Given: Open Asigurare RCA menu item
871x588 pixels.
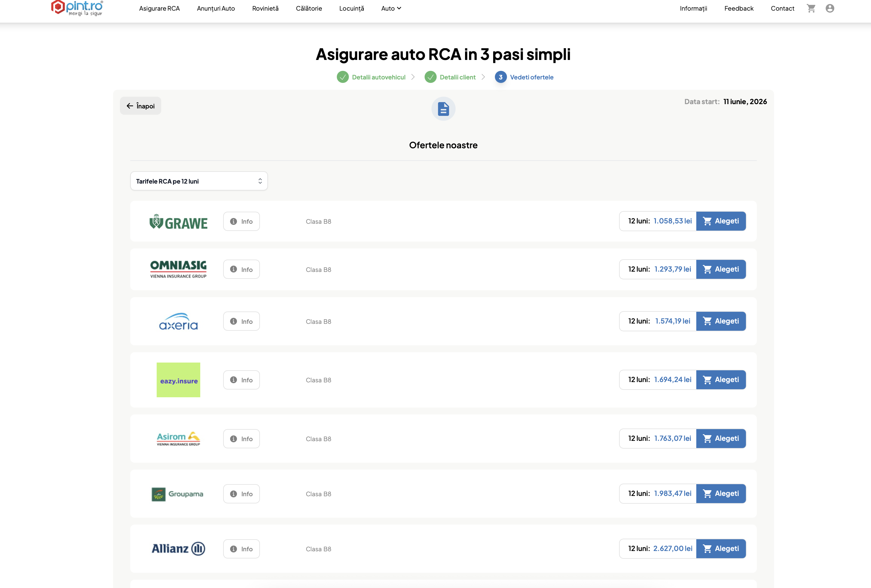Looking at the screenshot, I should coord(159,8).
